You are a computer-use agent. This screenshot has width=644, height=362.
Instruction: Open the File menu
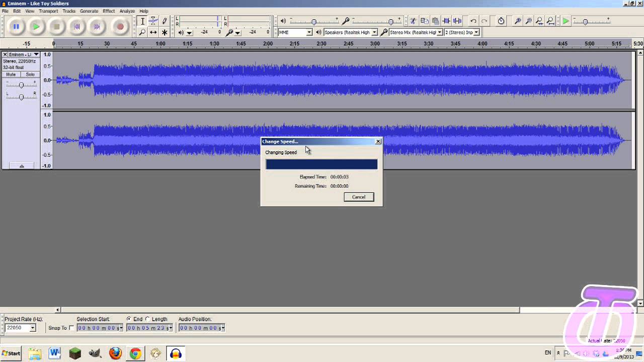pos(5,11)
